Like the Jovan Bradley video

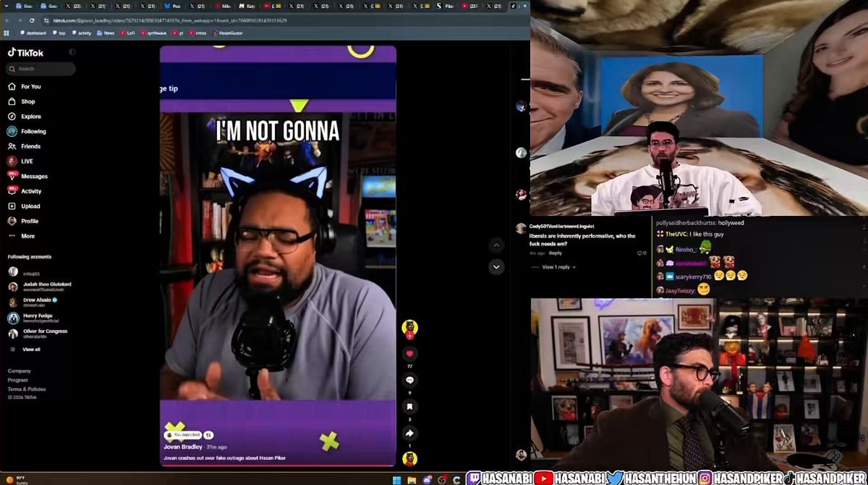coord(410,353)
